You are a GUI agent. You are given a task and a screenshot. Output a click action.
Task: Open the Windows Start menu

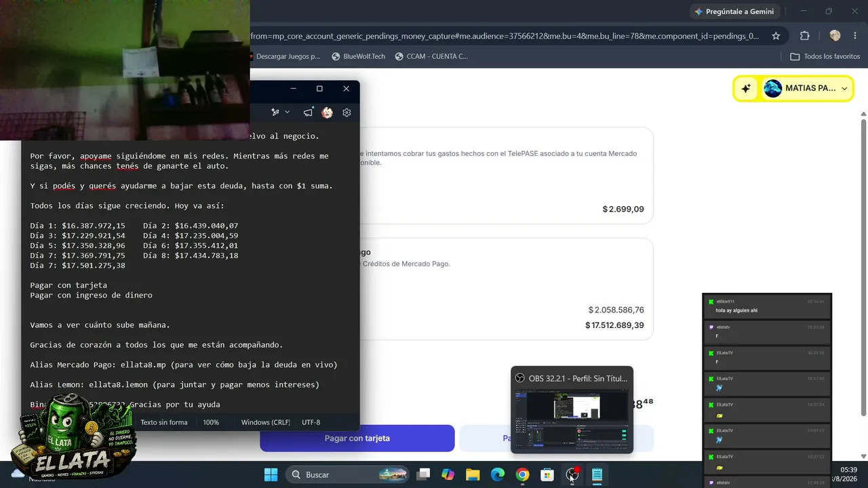tap(270, 474)
